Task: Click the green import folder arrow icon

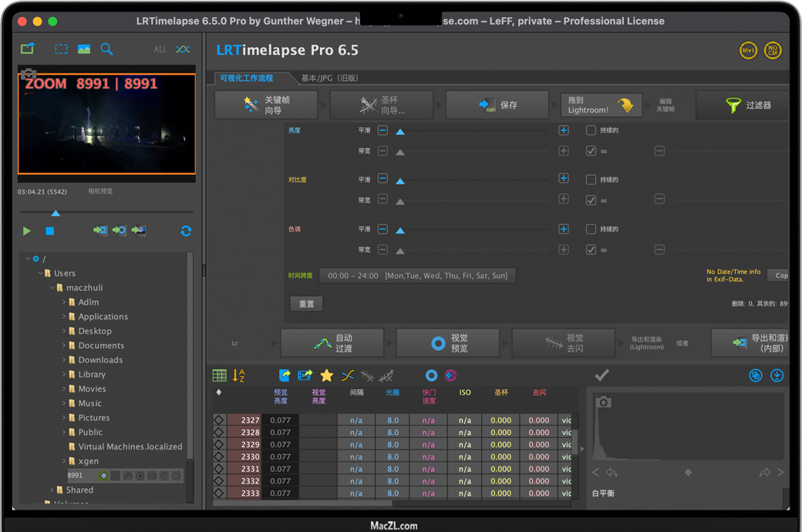Action: (x=28, y=49)
